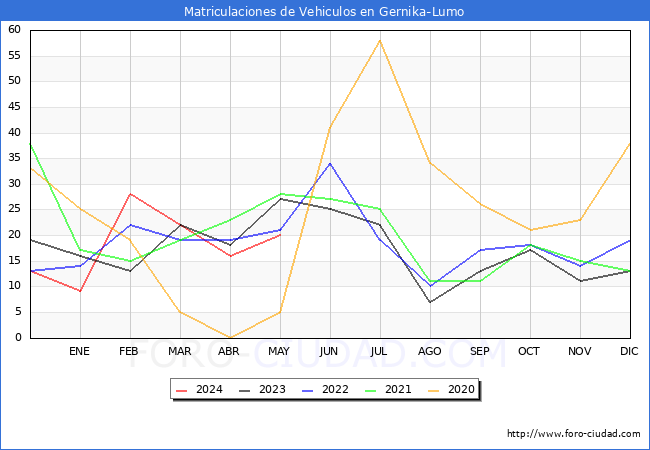Click the 20 value on the y-axis
Image resolution: width=650 pixels, height=450 pixels.
click(15, 235)
